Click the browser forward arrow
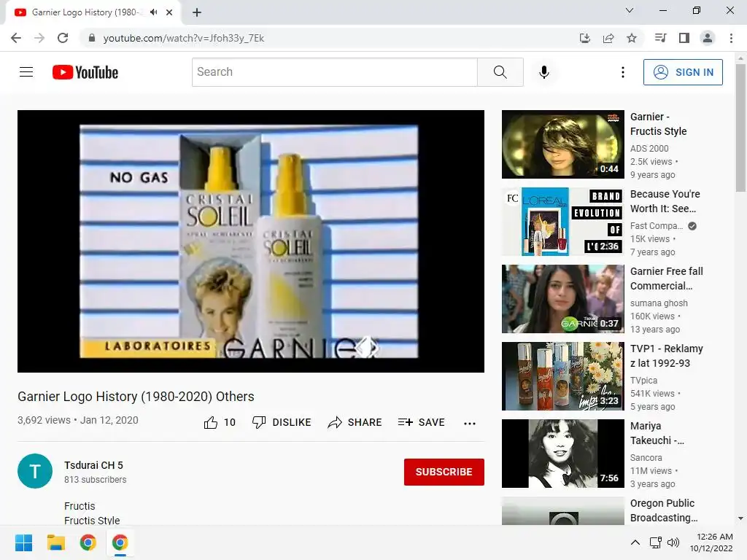This screenshot has width=747, height=560. [39, 38]
